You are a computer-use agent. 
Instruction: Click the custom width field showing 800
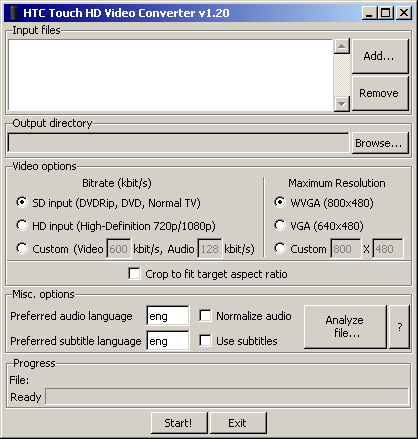346,249
